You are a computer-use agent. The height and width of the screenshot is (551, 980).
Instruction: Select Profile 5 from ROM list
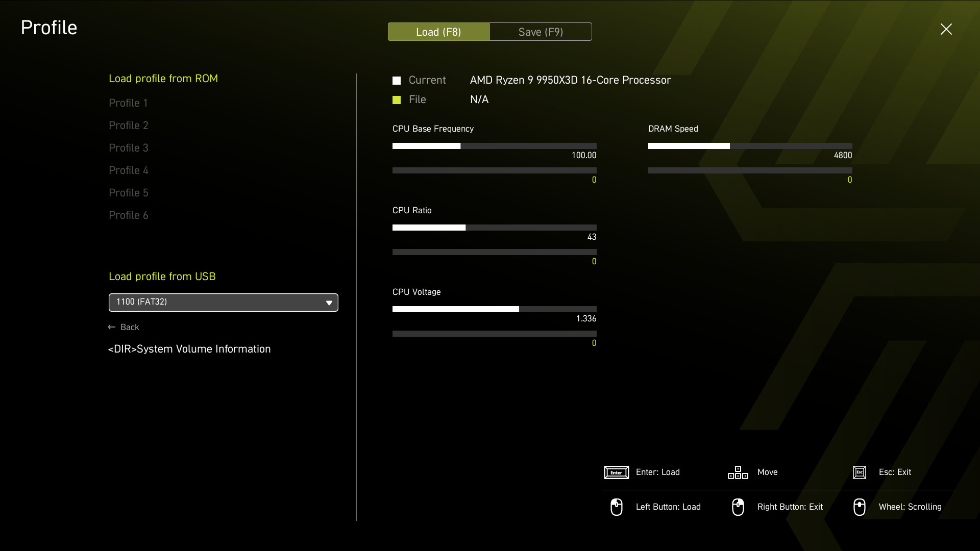click(129, 193)
